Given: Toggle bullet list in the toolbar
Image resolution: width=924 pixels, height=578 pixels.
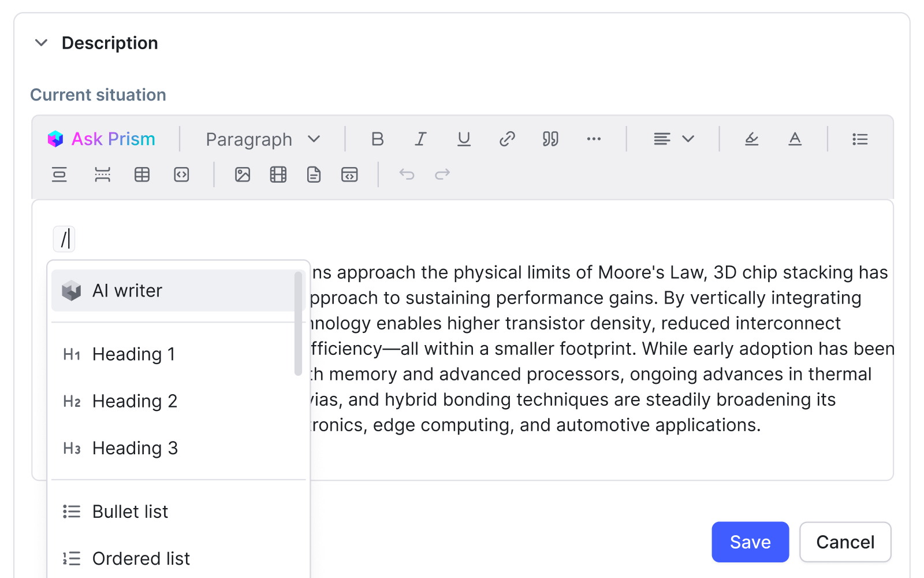Looking at the screenshot, I should [860, 139].
